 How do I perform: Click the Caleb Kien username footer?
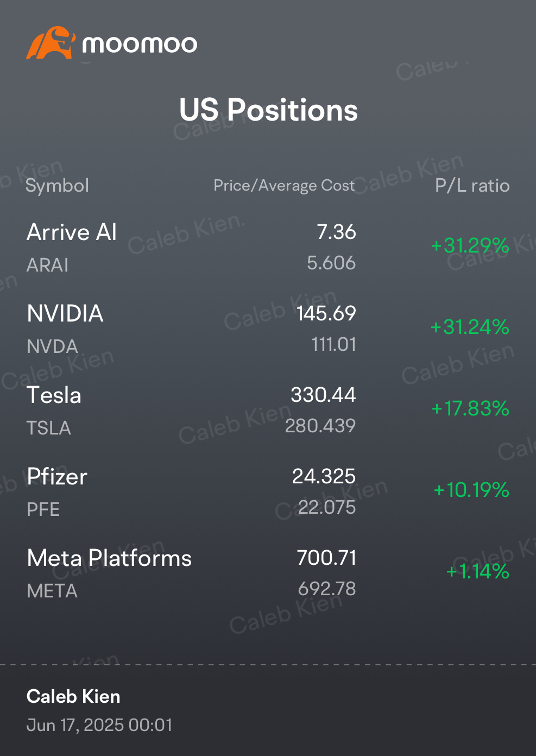pyautogui.click(x=73, y=697)
